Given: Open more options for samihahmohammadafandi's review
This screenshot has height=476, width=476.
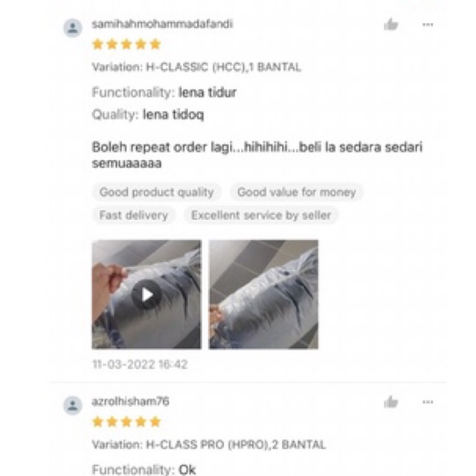Looking at the screenshot, I should pyautogui.click(x=428, y=25).
